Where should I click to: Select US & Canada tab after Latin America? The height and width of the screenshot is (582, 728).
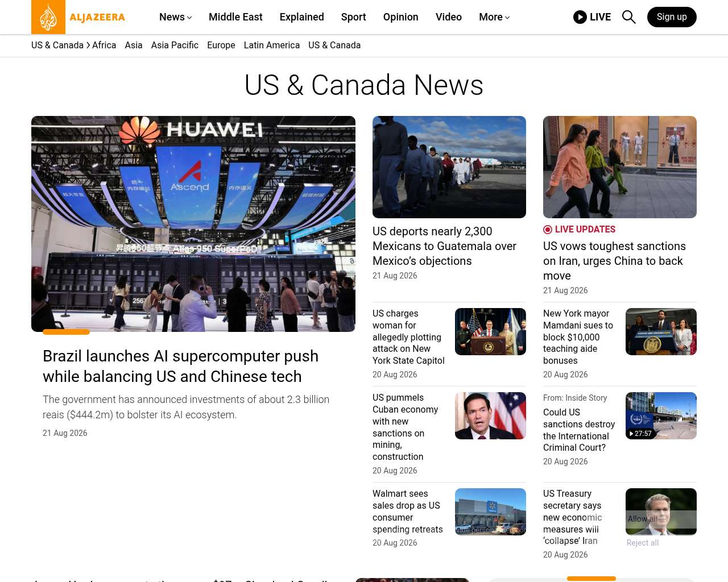coord(334,45)
